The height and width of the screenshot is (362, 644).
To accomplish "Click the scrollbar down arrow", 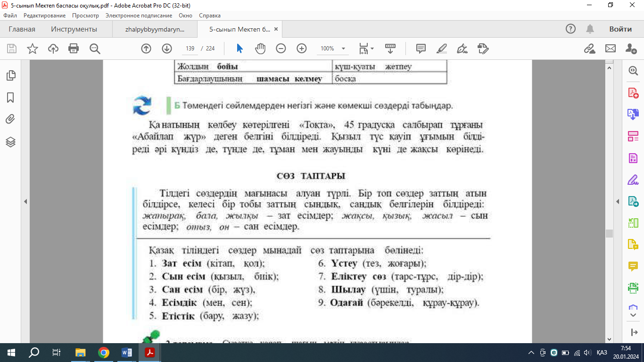I will click(x=609, y=339).
